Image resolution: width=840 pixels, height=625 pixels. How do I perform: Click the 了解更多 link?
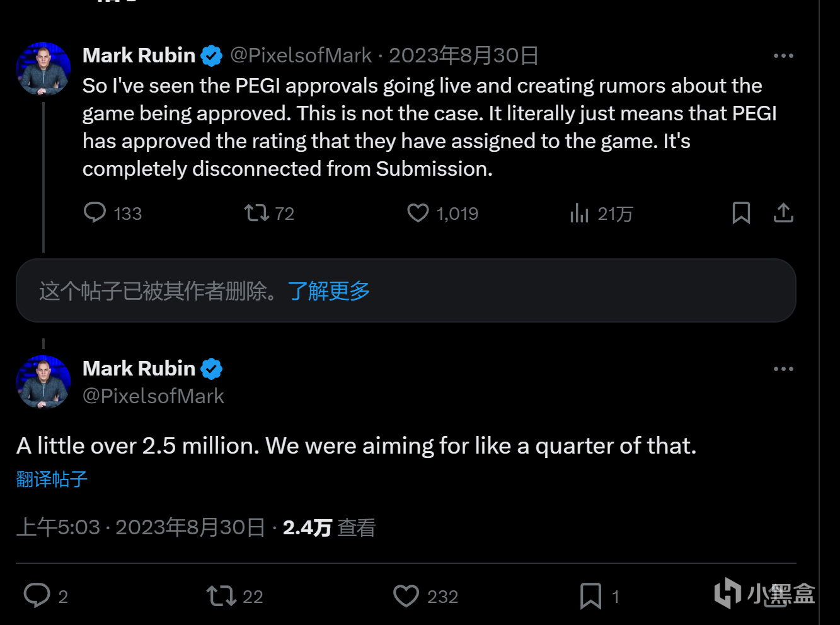(x=328, y=291)
